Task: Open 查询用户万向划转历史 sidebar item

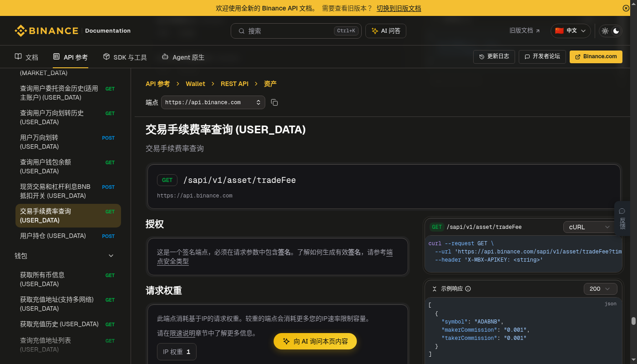Action: pos(67,117)
